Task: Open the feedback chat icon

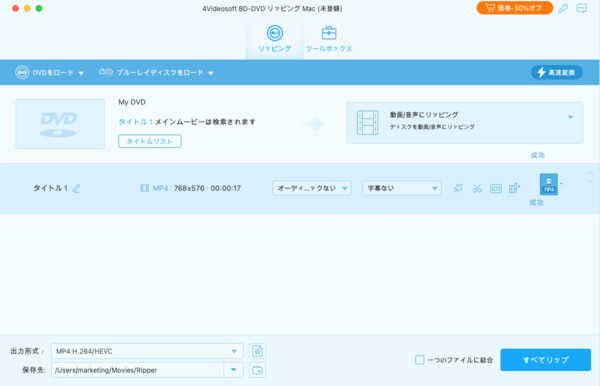Action: point(581,8)
